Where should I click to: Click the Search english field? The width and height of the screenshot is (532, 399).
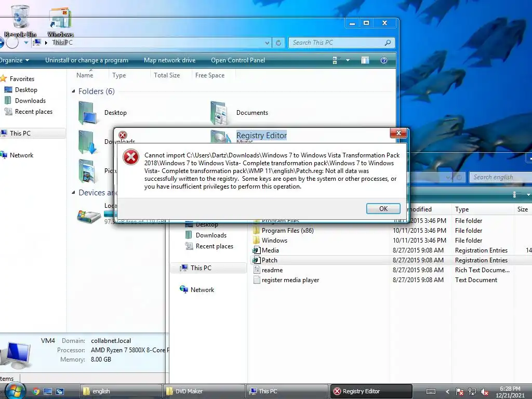click(x=500, y=177)
